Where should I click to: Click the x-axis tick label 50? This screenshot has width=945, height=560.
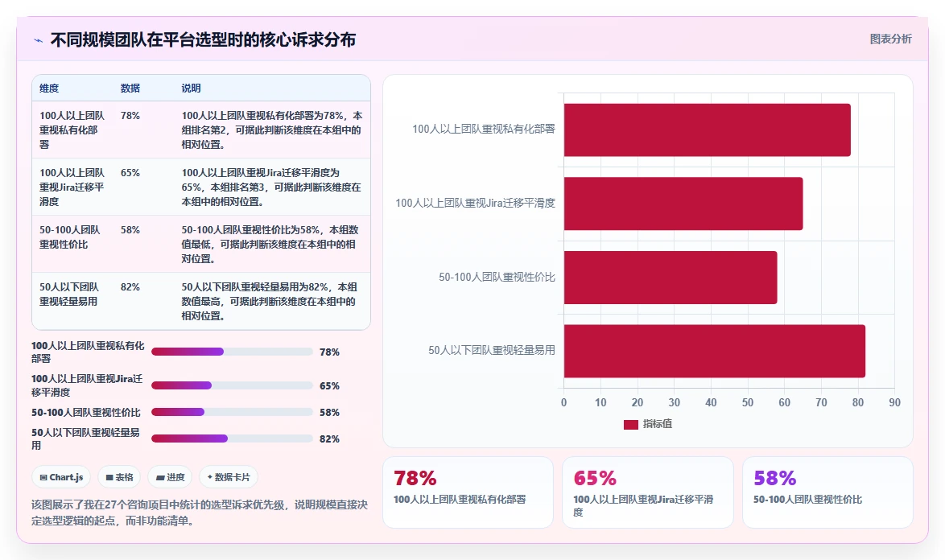pos(747,403)
